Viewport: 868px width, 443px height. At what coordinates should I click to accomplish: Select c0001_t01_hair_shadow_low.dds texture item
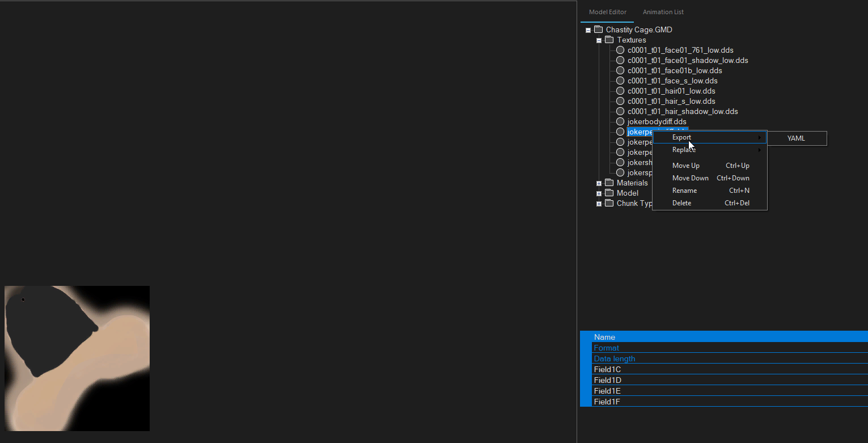pos(683,111)
